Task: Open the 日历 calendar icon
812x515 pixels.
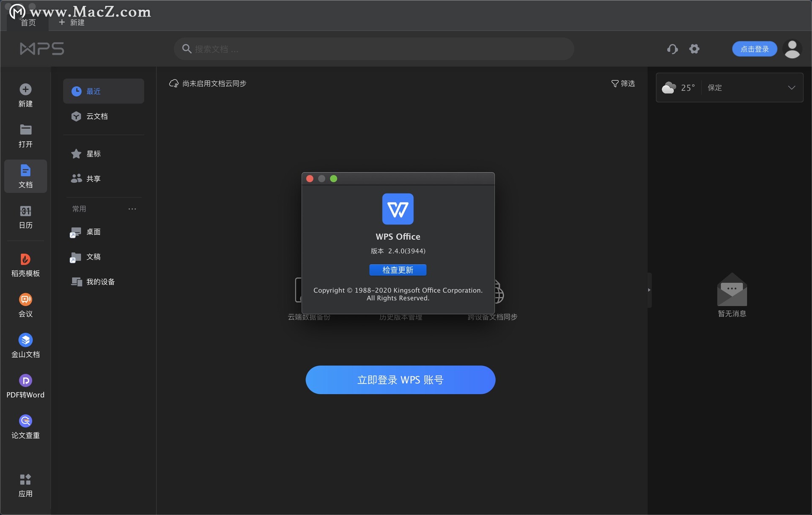Action: (x=25, y=211)
